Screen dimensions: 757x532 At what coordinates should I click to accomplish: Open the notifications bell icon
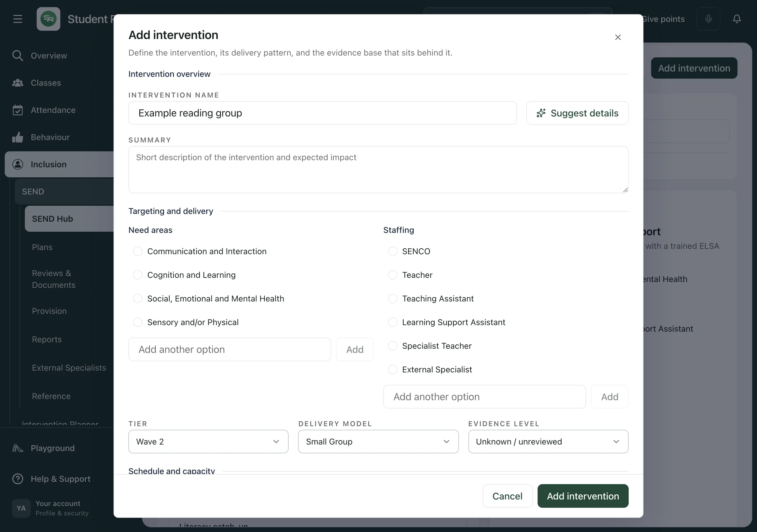click(x=737, y=19)
